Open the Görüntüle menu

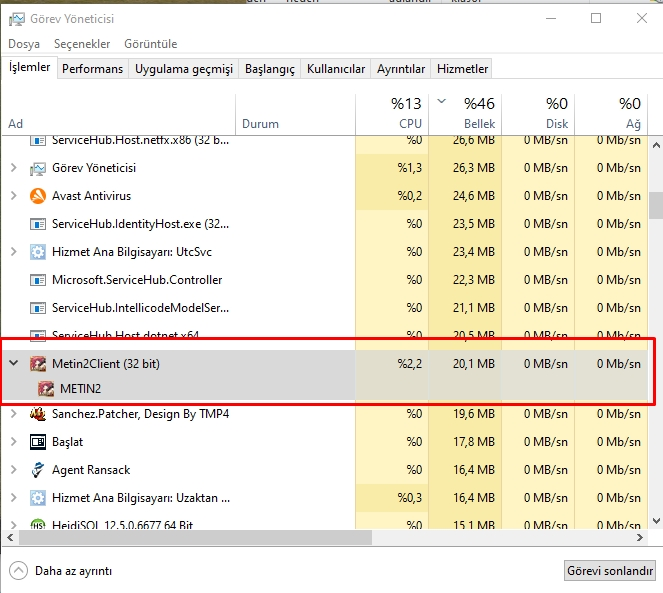[x=151, y=44]
